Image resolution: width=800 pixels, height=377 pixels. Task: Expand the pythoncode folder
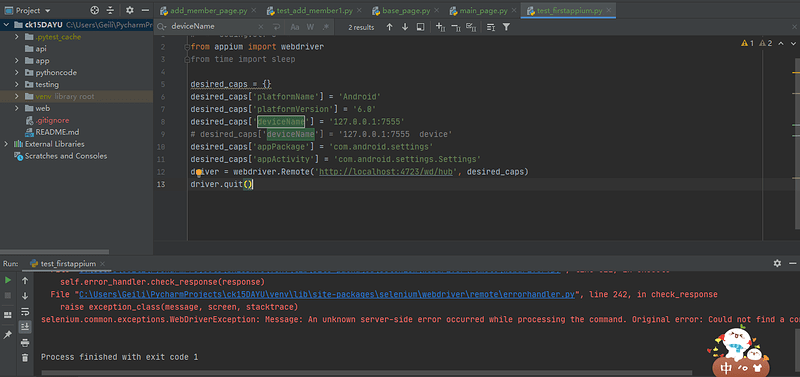pos(17,72)
